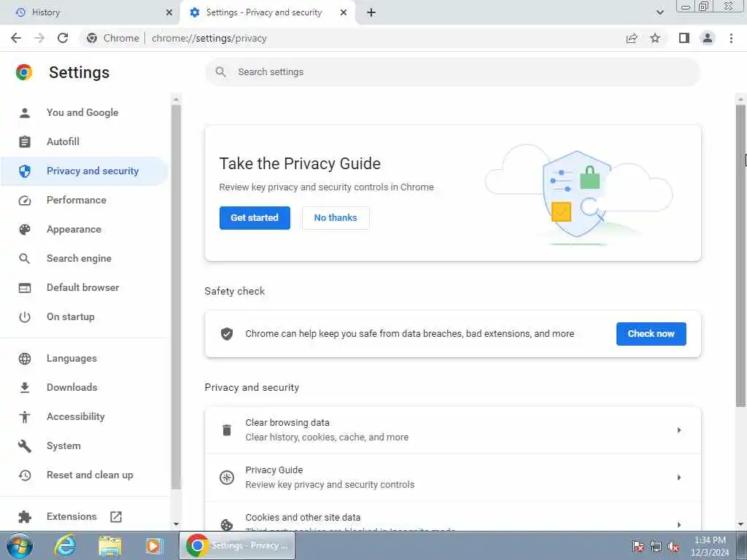Open Reset and clean up section

(90, 475)
